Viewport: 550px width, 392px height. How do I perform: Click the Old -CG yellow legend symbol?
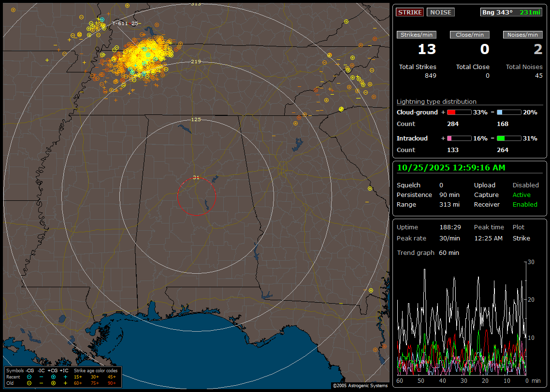(29, 383)
